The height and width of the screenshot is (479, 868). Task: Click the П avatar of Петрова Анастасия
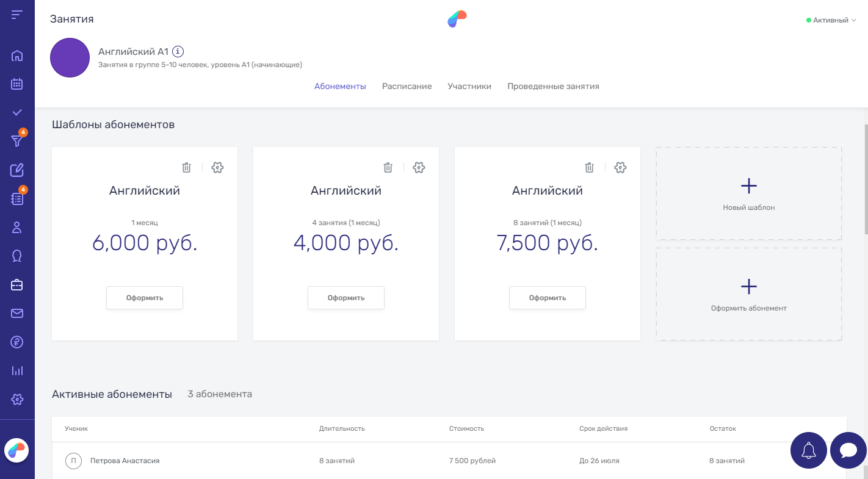coord(73,461)
